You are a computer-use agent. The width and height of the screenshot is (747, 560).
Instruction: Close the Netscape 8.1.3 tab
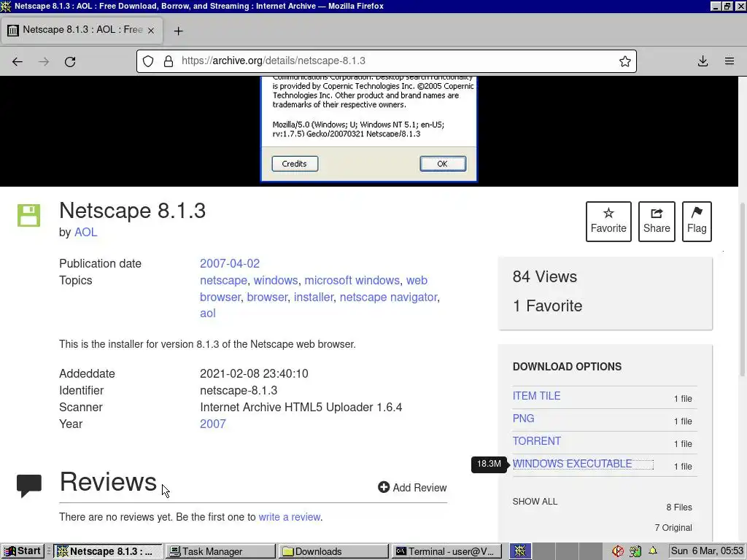(x=150, y=31)
